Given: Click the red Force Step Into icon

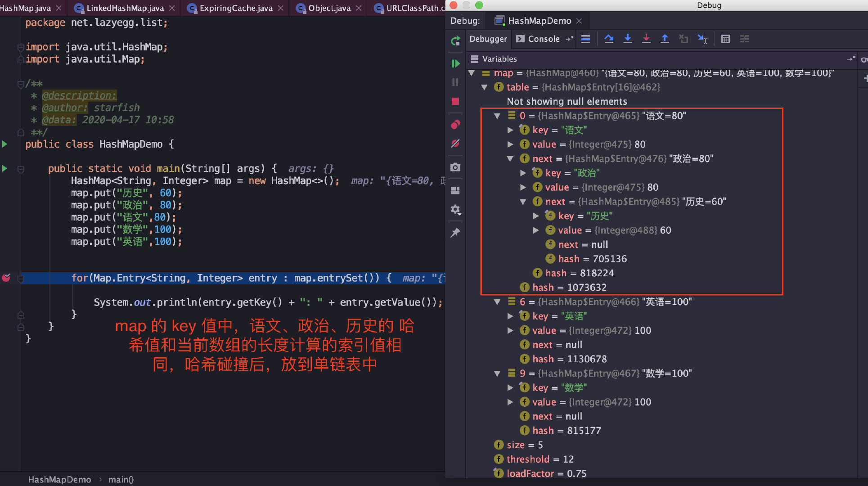Looking at the screenshot, I should pyautogui.click(x=646, y=39).
